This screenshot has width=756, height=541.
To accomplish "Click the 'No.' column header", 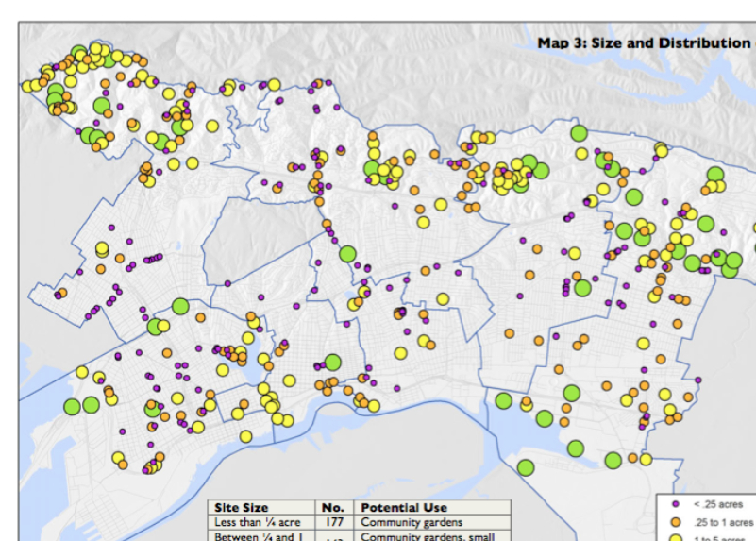I will click(x=333, y=508).
